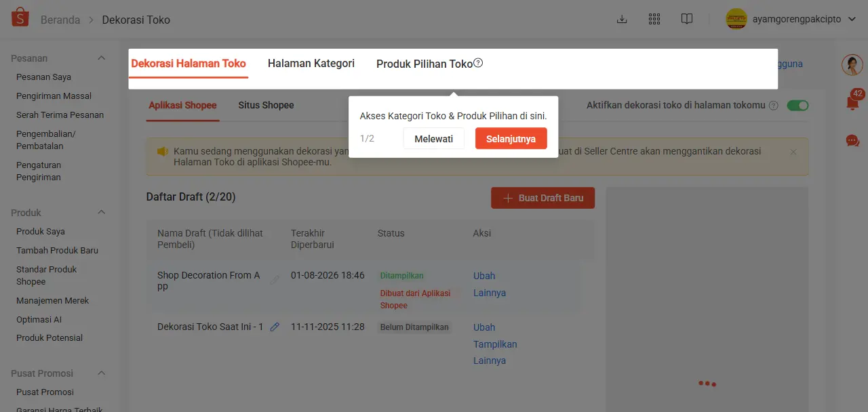
Task: Click date 11-11-2025 11:28
Action: (328, 327)
